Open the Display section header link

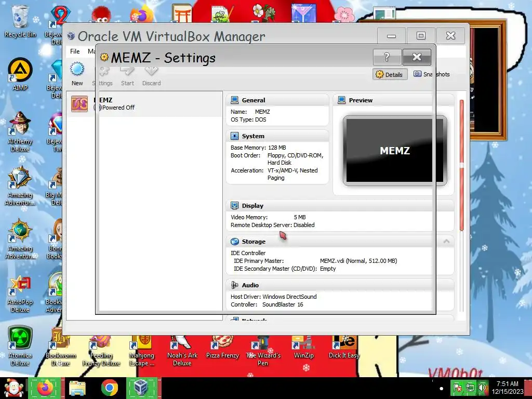pyautogui.click(x=252, y=206)
